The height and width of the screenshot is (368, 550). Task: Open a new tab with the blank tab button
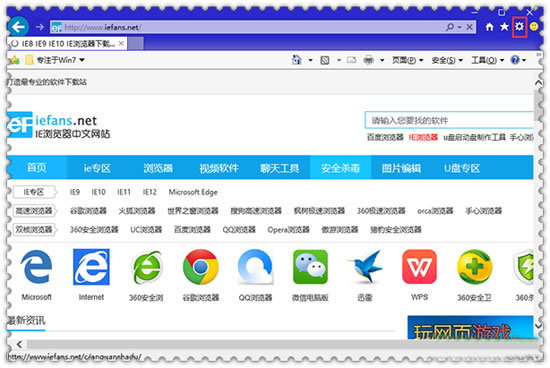(x=135, y=44)
